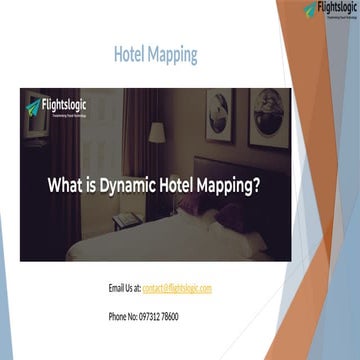This screenshot has width=360, height=360.
Task: Click the "Email Us at:" label
Action: coord(125,288)
